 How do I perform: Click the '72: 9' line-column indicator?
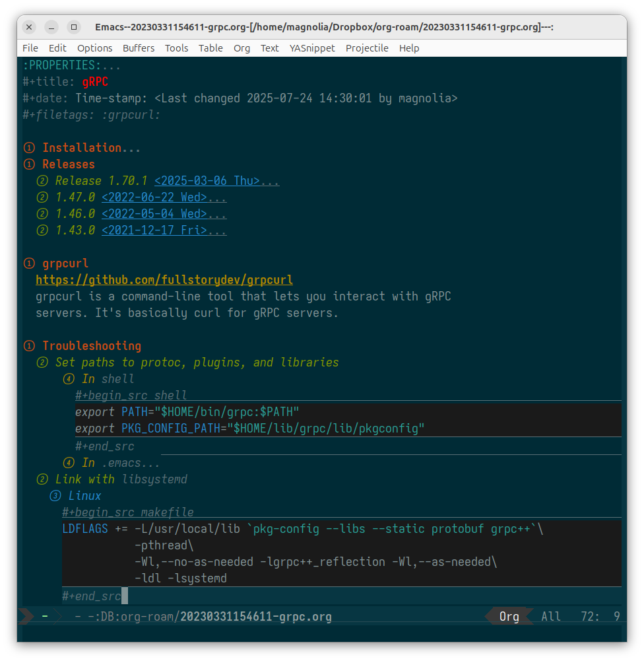click(600, 617)
